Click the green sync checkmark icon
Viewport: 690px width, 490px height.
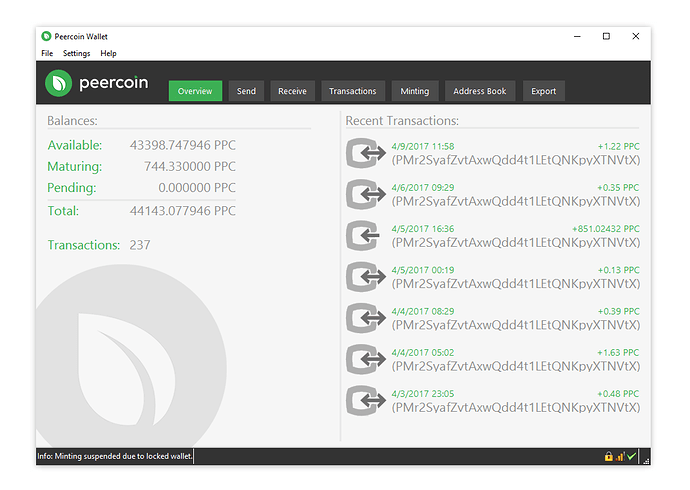[x=632, y=457]
